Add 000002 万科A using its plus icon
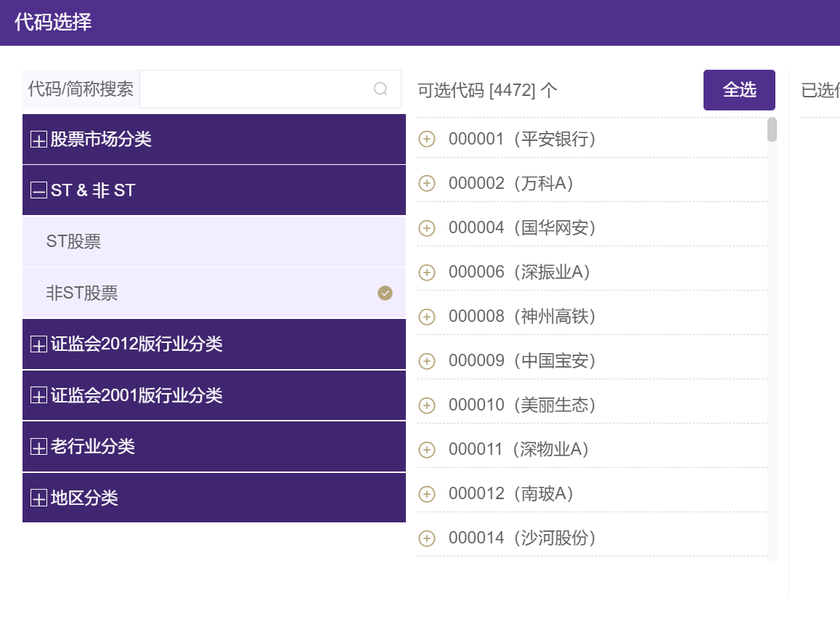The image size is (840, 627). (x=427, y=183)
